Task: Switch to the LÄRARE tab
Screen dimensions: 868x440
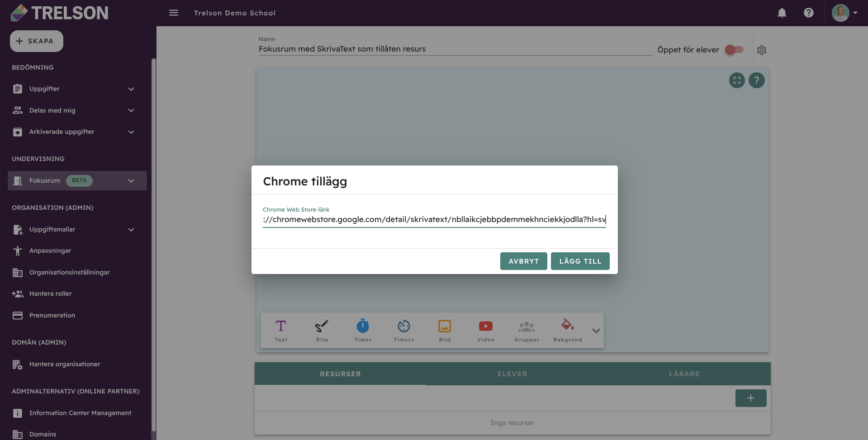Action: pos(684,374)
